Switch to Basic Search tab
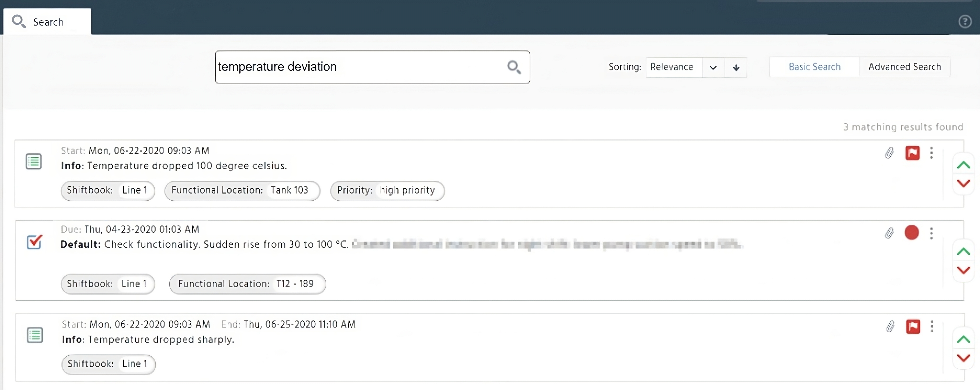This screenshot has width=980, height=390. pos(814,67)
